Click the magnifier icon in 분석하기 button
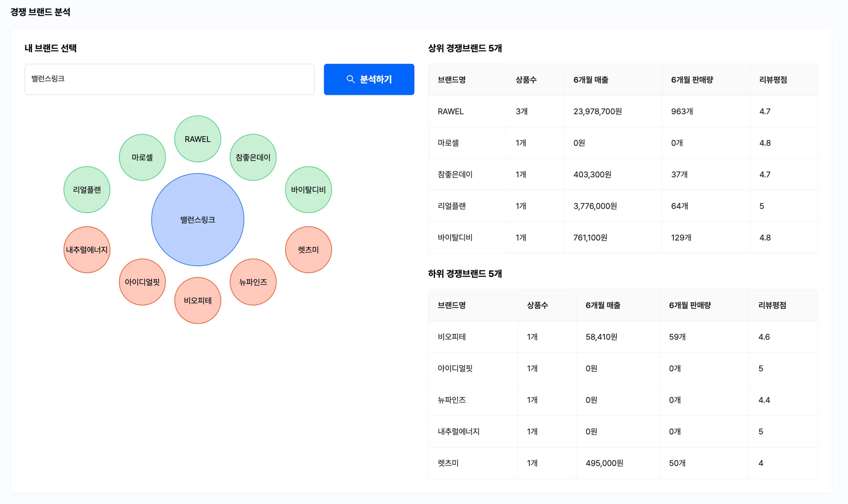The height and width of the screenshot is (504, 848). pos(350,79)
